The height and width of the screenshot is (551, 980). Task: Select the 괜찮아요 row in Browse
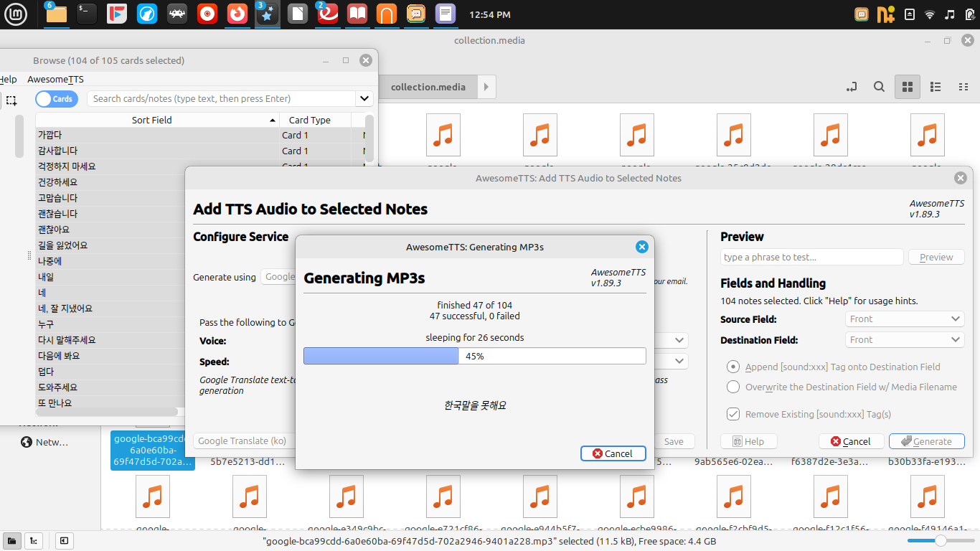click(110, 230)
